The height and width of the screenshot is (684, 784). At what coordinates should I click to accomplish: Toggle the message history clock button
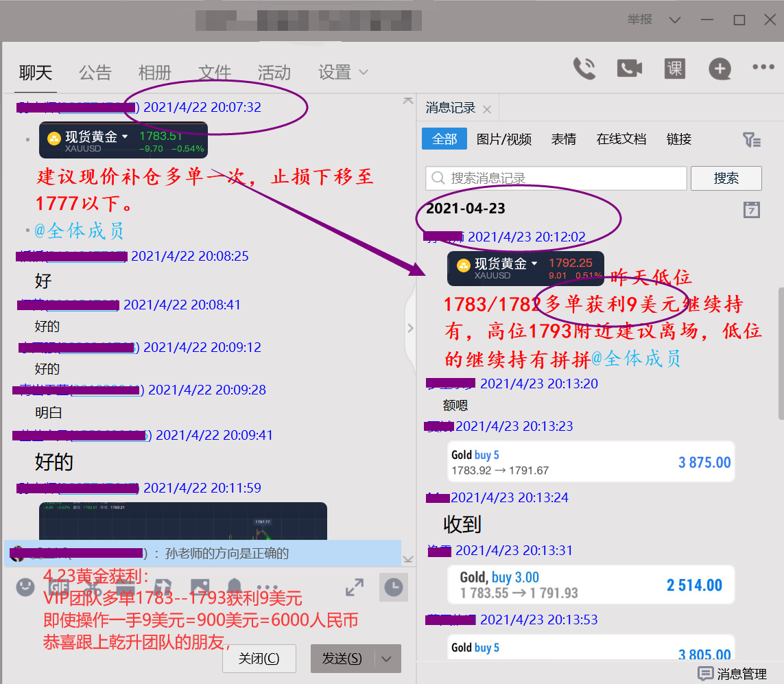click(x=393, y=587)
